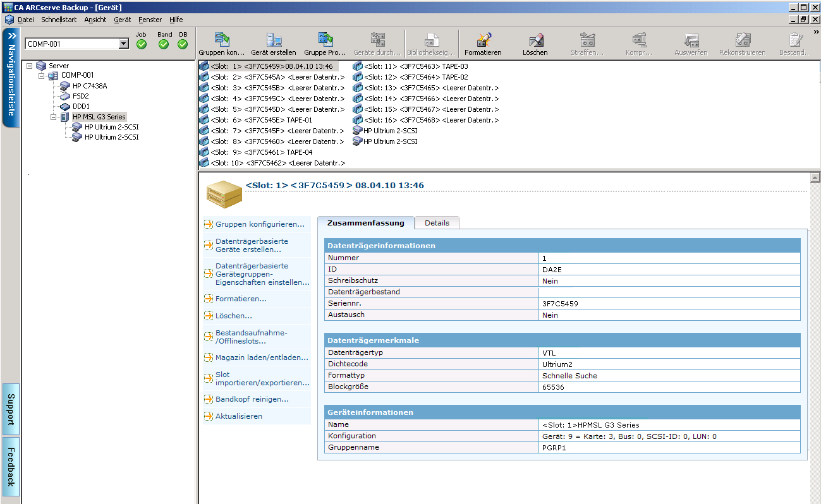Click the Gruppen konfigurieren toolbar icon
Screen dimensions: 821x504
[221, 40]
